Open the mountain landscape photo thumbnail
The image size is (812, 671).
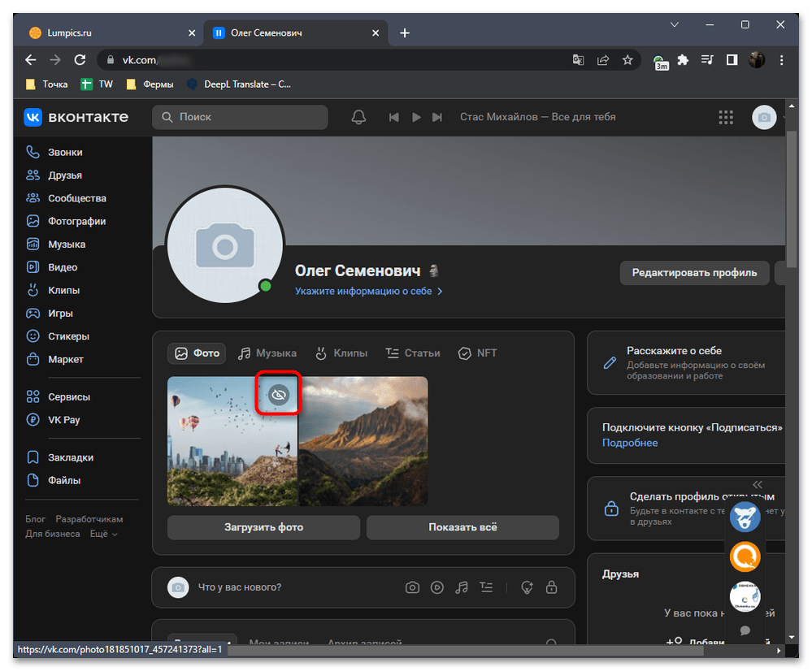tap(363, 441)
